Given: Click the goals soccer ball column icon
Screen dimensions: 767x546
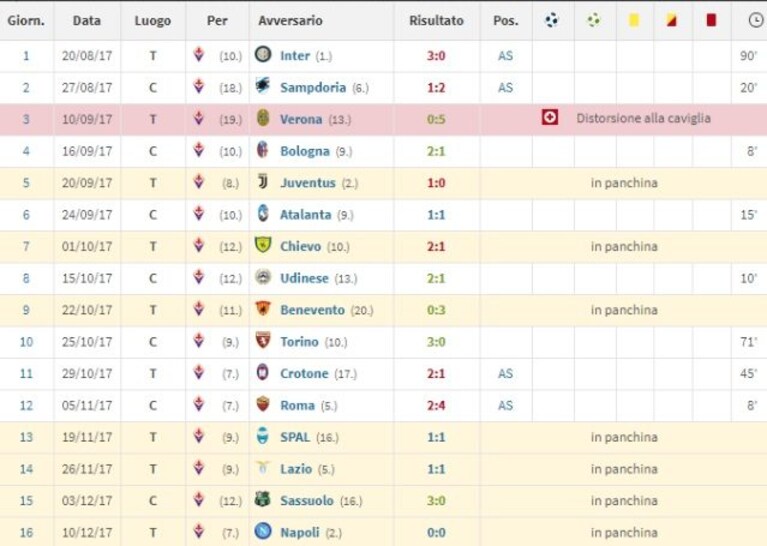Looking at the screenshot, I should [552, 20].
